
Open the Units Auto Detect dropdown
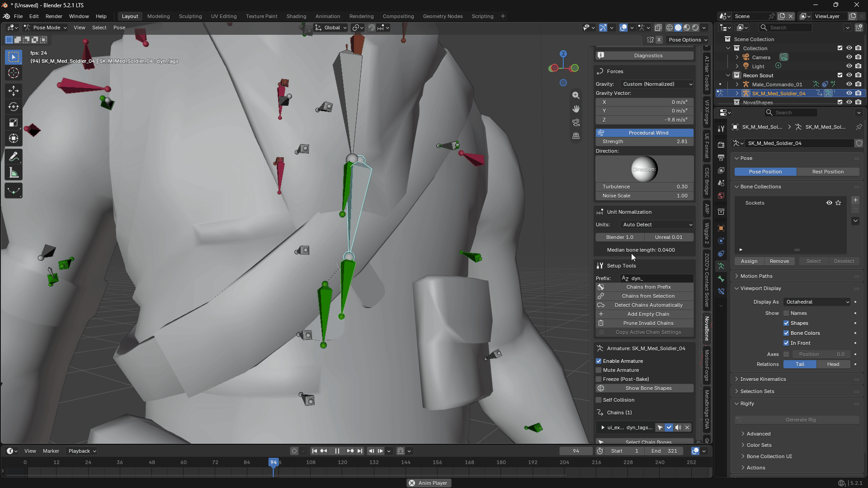click(657, 225)
